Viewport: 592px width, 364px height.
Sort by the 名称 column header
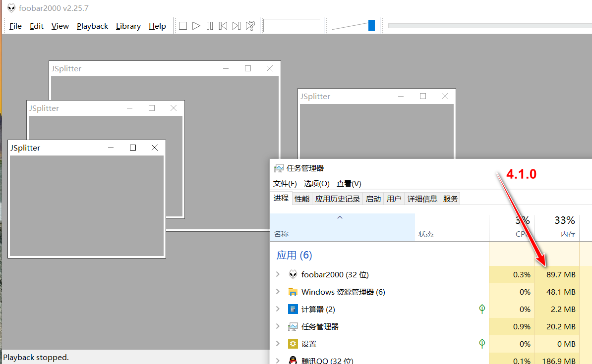coord(343,227)
